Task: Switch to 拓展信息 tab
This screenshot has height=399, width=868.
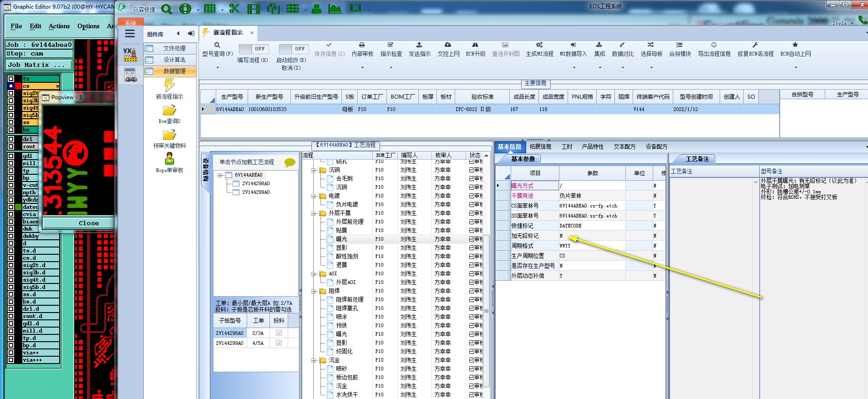Action: pyautogui.click(x=540, y=146)
